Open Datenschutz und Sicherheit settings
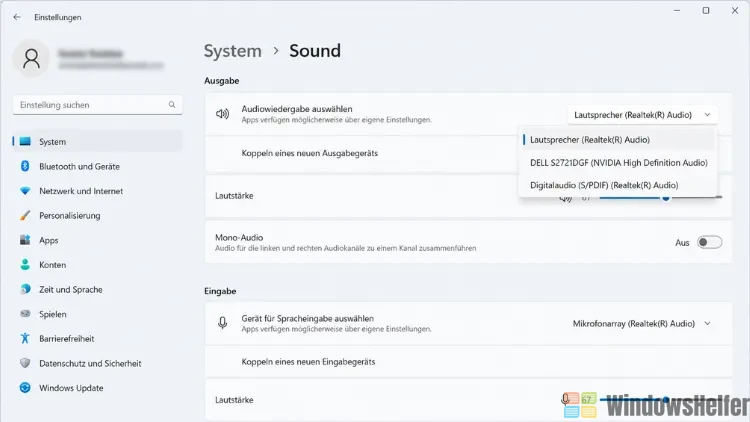Image resolution: width=750 pixels, height=422 pixels. point(98,363)
